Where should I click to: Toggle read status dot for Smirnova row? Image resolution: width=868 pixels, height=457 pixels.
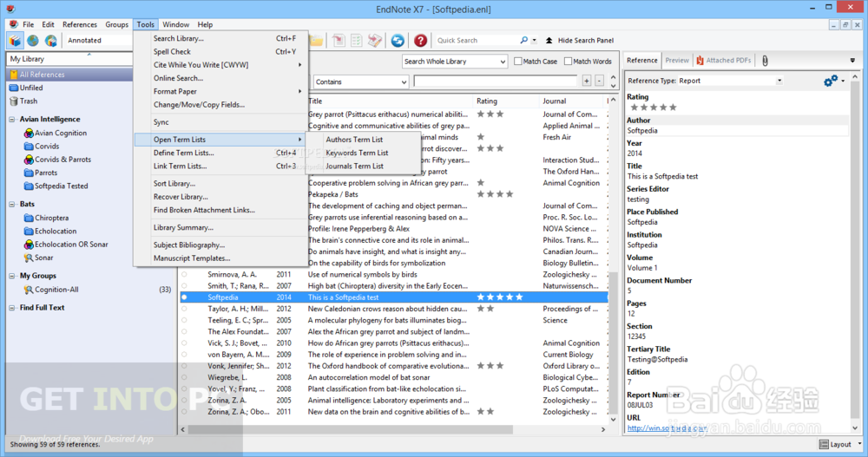click(x=184, y=274)
